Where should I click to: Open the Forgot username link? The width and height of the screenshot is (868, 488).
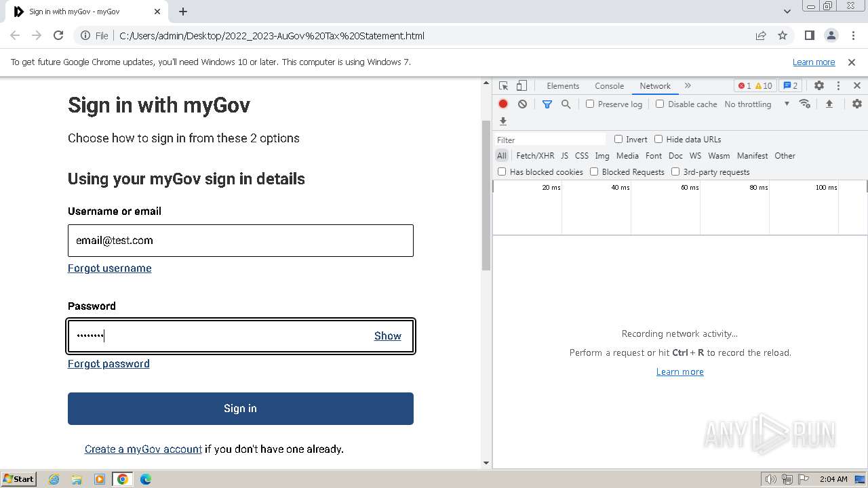[x=110, y=268]
